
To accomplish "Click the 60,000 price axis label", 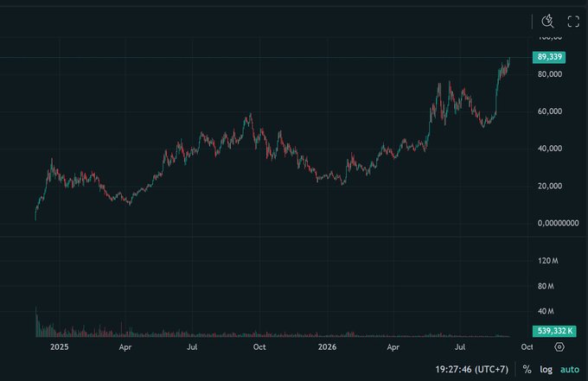I will [x=550, y=111].
